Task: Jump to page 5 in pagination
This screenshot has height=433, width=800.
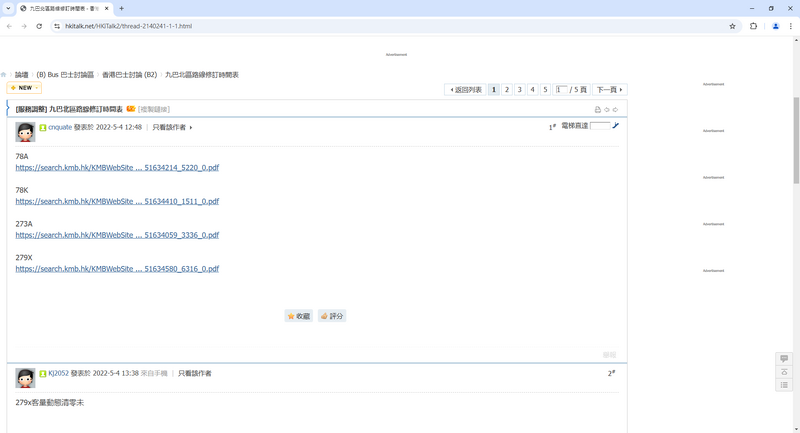Action: 545,90
